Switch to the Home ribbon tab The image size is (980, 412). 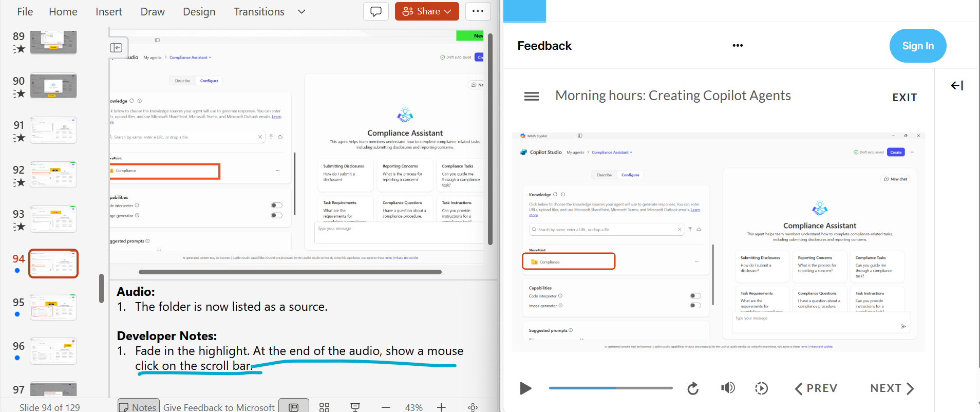click(x=63, y=11)
